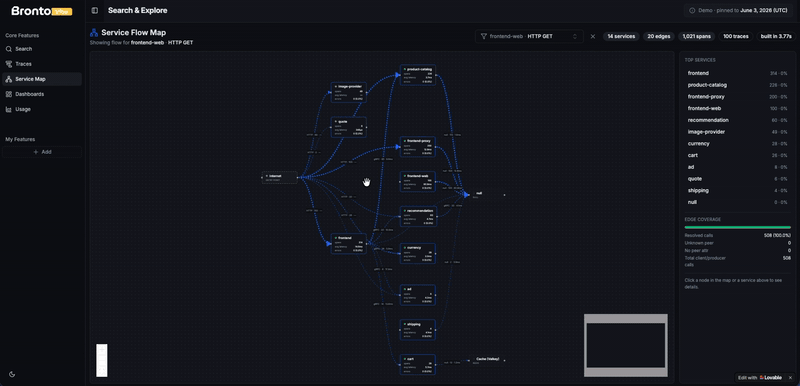
Task: Select the currency node in the map
Action: [418, 253]
